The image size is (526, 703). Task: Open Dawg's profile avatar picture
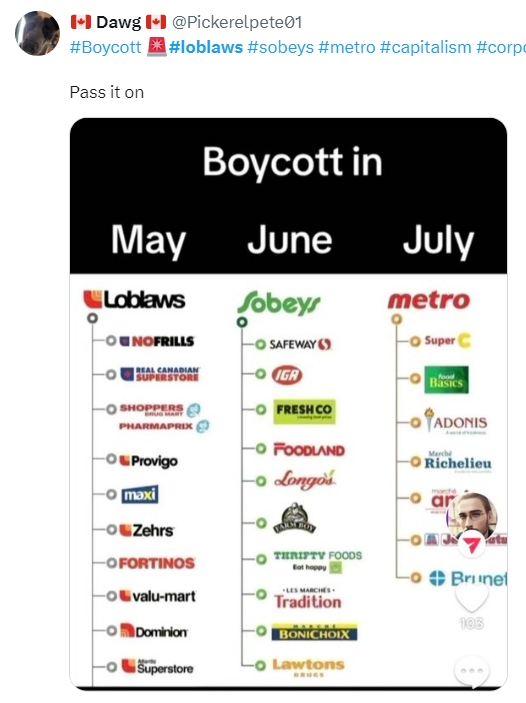point(37,33)
